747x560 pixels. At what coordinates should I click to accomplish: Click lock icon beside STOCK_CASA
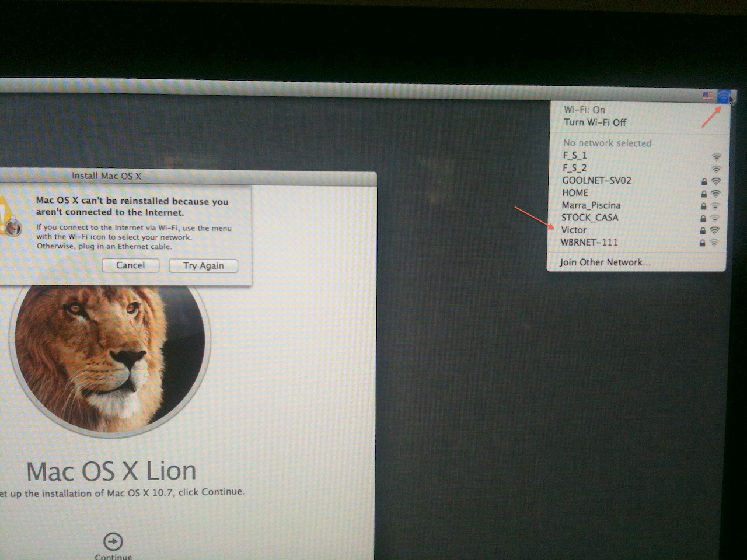tap(703, 218)
